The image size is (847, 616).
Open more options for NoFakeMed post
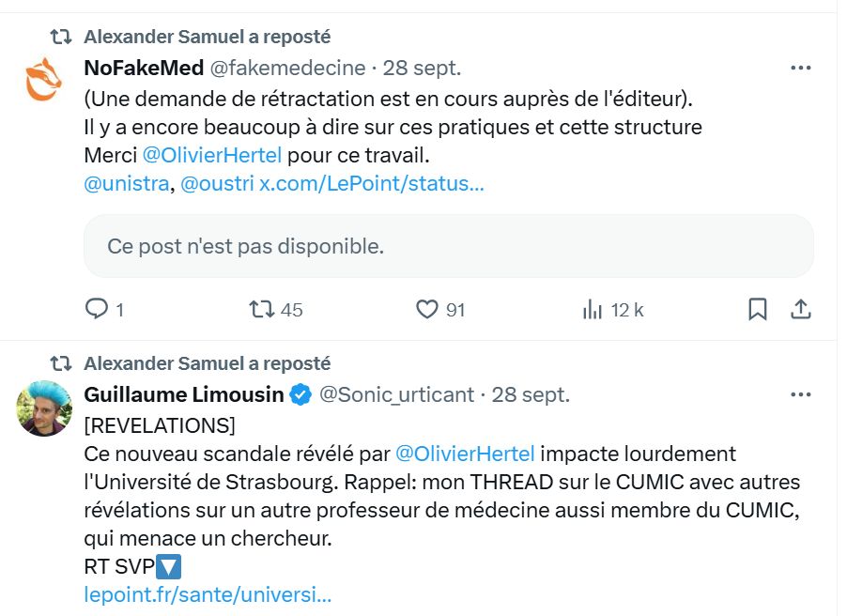800,68
